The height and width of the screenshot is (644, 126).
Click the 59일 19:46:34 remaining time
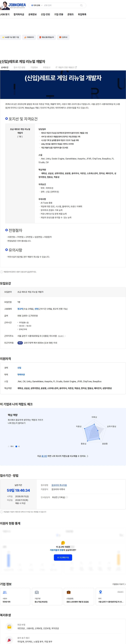tap(18, 491)
